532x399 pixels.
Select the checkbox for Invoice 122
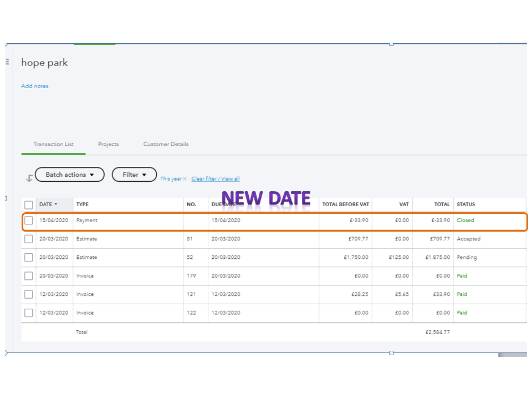click(x=29, y=313)
